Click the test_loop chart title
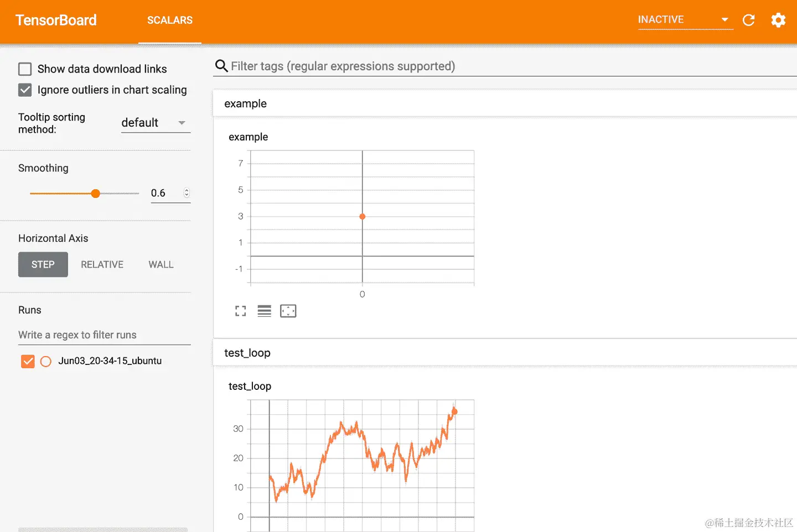Image resolution: width=797 pixels, height=532 pixels. click(x=250, y=387)
